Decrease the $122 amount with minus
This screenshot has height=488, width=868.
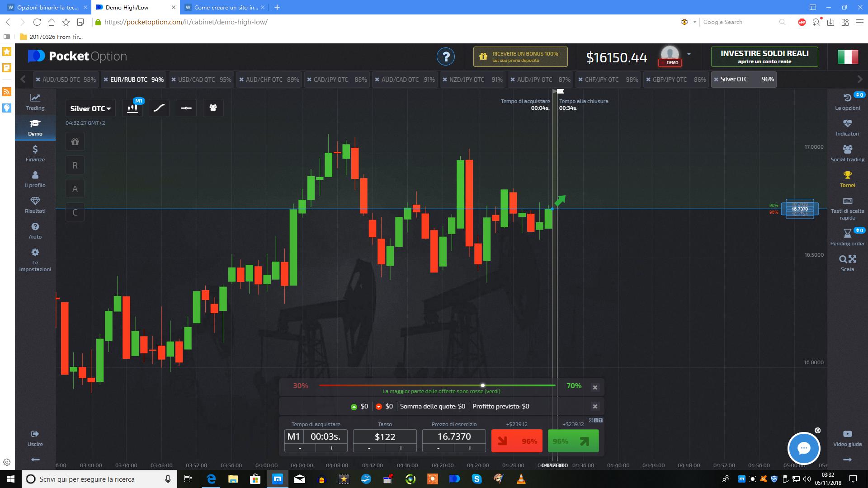(369, 448)
